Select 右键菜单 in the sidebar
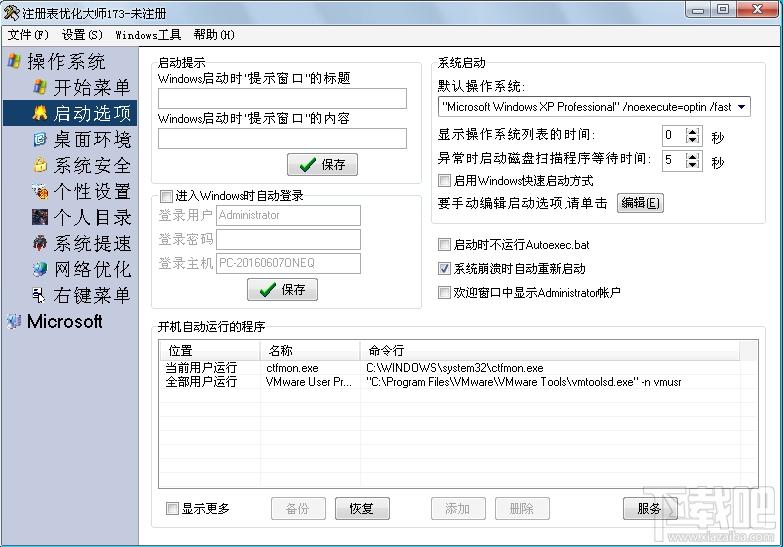The height and width of the screenshot is (547, 783). (92, 295)
